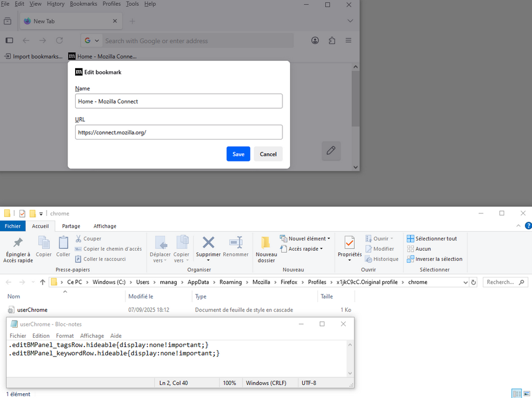Screen dimensions: 532x398
Task: Click the Firefox account profile icon
Action: click(315, 41)
